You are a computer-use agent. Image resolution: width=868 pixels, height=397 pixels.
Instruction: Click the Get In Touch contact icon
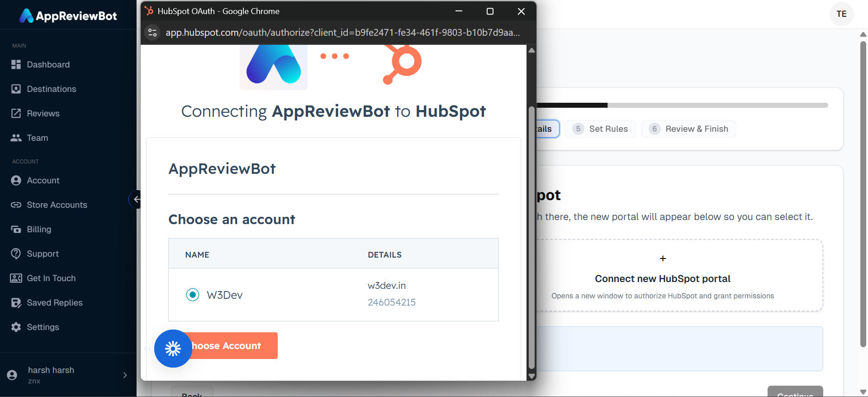(16, 278)
